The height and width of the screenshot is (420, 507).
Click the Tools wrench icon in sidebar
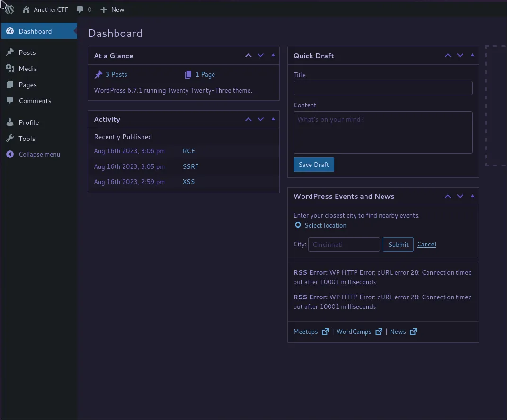pos(10,138)
